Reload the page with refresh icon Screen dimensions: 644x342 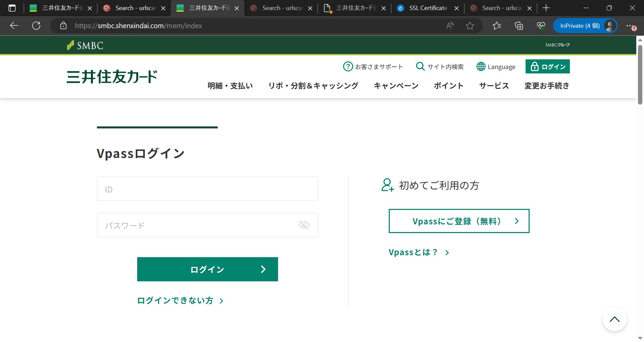click(36, 25)
